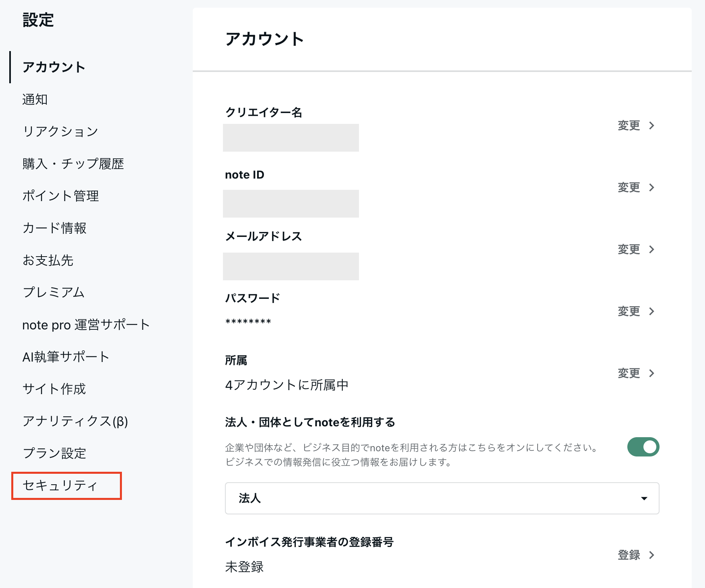Go to リアクション settings
Image resolution: width=705 pixels, height=588 pixels.
[x=60, y=132]
